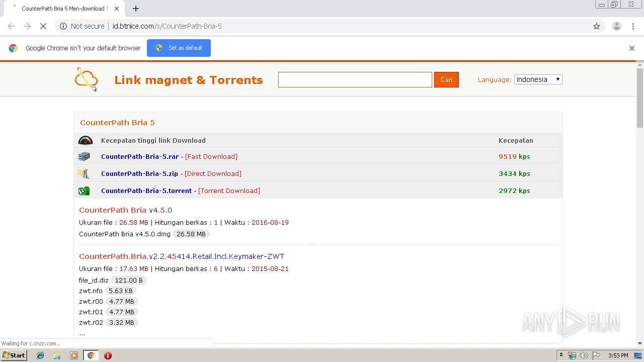This screenshot has height=362, width=644.
Task: Open the Windows Start menu
Action: pos(14,355)
